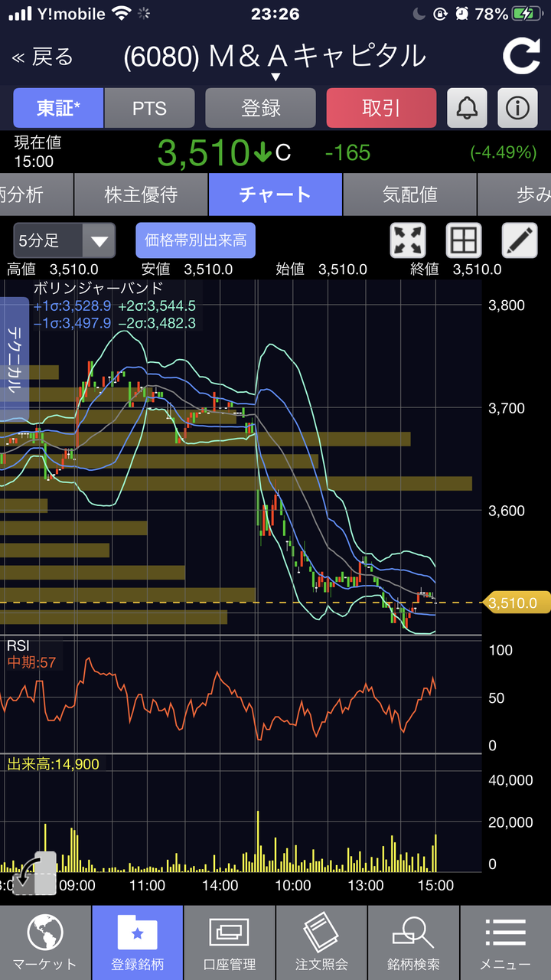Image resolution: width=551 pixels, height=980 pixels.
Task: Tap the -1σ:3,497.9 band value
Action: [73, 323]
